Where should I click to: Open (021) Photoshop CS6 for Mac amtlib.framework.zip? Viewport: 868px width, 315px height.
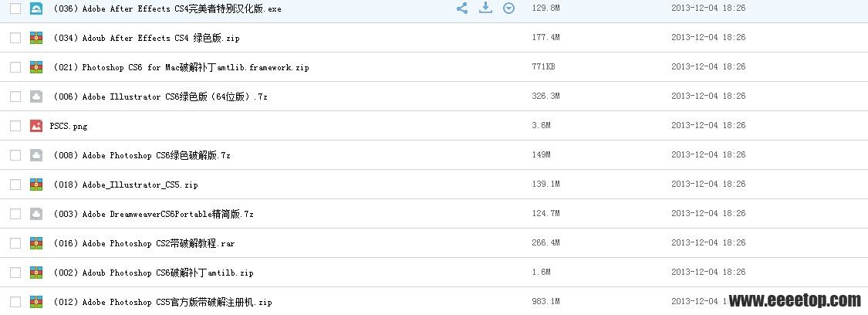tap(181, 67)
